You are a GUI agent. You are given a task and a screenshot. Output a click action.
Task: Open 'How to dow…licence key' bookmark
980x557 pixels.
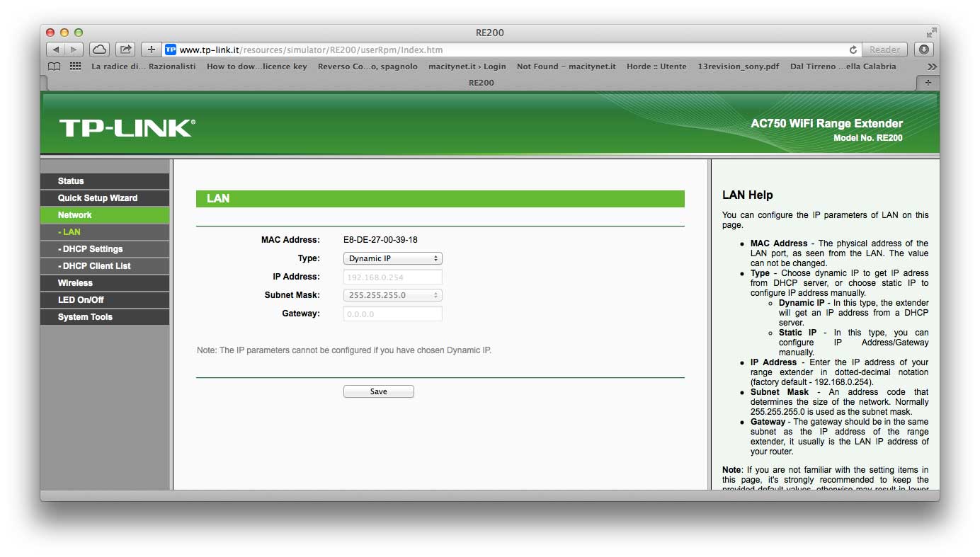click(x=257, y=67)
